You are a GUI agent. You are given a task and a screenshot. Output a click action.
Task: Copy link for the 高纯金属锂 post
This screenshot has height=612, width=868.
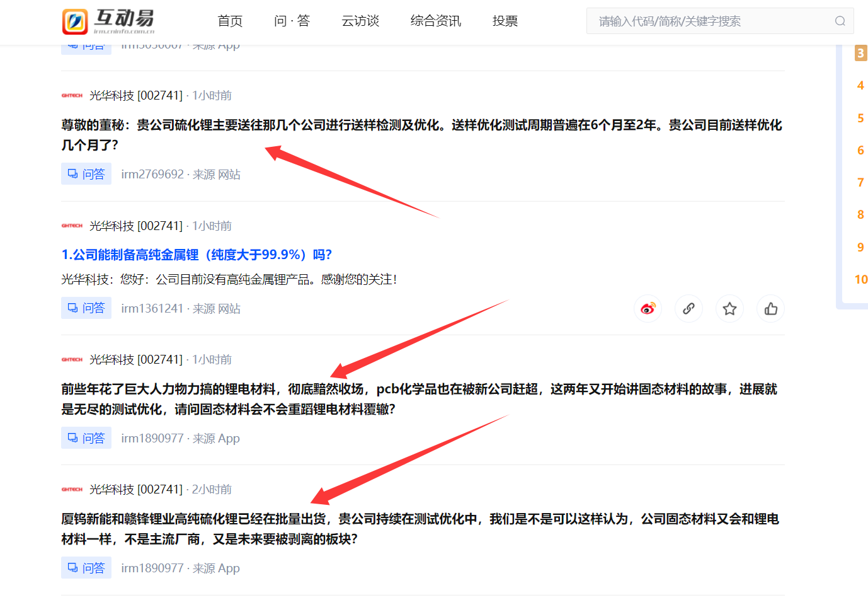[688, 309]
